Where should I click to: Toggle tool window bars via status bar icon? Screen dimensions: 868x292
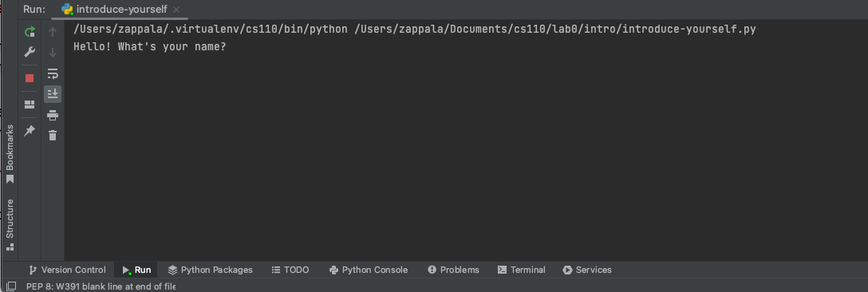tap(11, 286)
